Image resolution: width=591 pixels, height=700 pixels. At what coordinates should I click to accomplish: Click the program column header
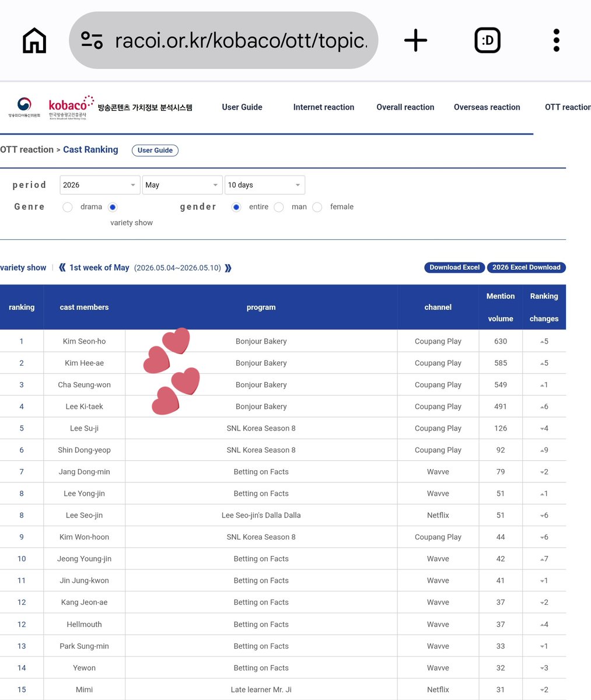tap(261, 307)
